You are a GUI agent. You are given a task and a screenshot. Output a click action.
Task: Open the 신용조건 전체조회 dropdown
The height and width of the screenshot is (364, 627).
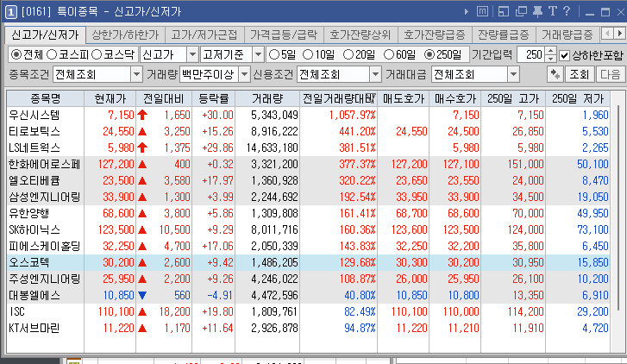click(375, 74)
